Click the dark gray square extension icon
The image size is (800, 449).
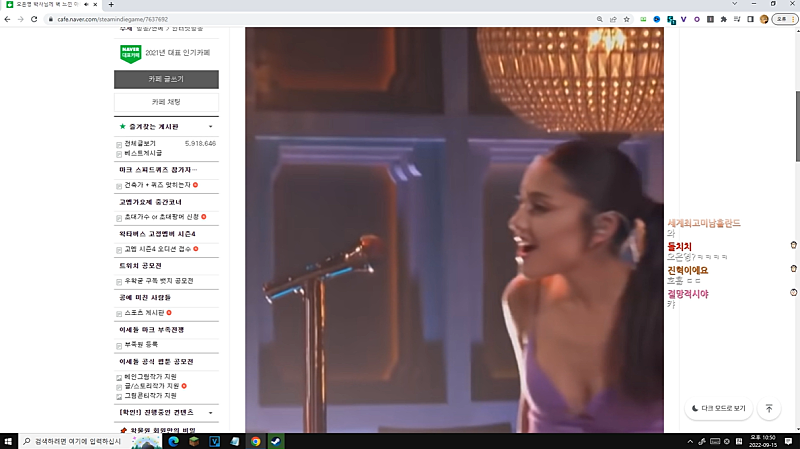(x=710, y=19)
